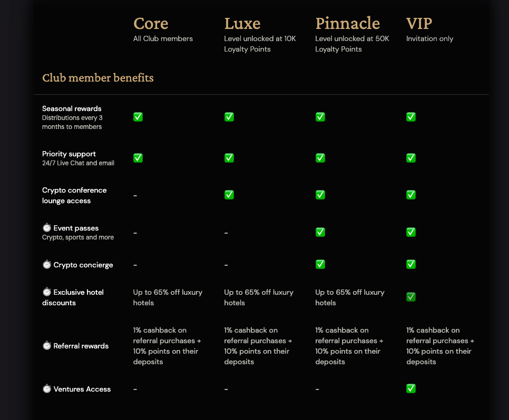The width and height of the screenshot is (509, 420).
Task: Click the stopwatch icon beside Crypto concierge
Action: [47, 265]
